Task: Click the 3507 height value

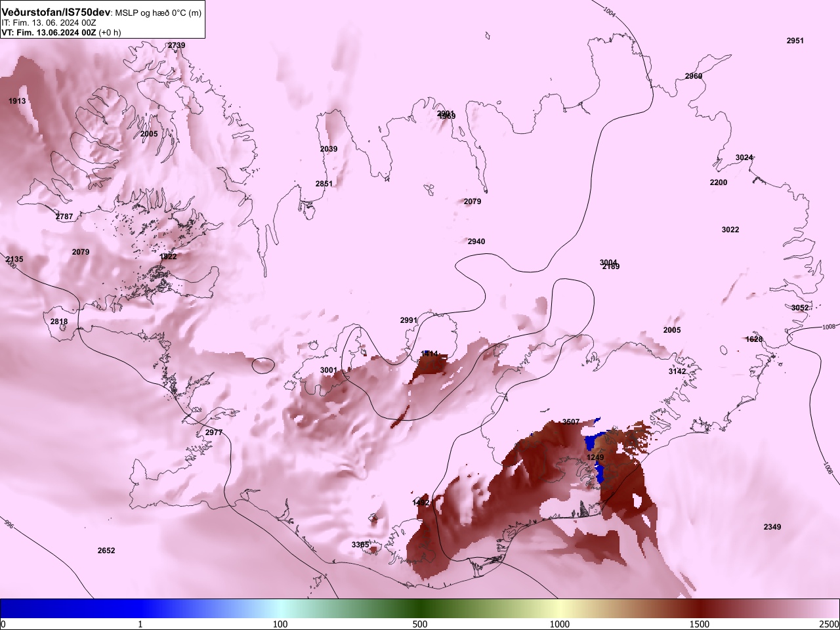Action: (571, 422)
